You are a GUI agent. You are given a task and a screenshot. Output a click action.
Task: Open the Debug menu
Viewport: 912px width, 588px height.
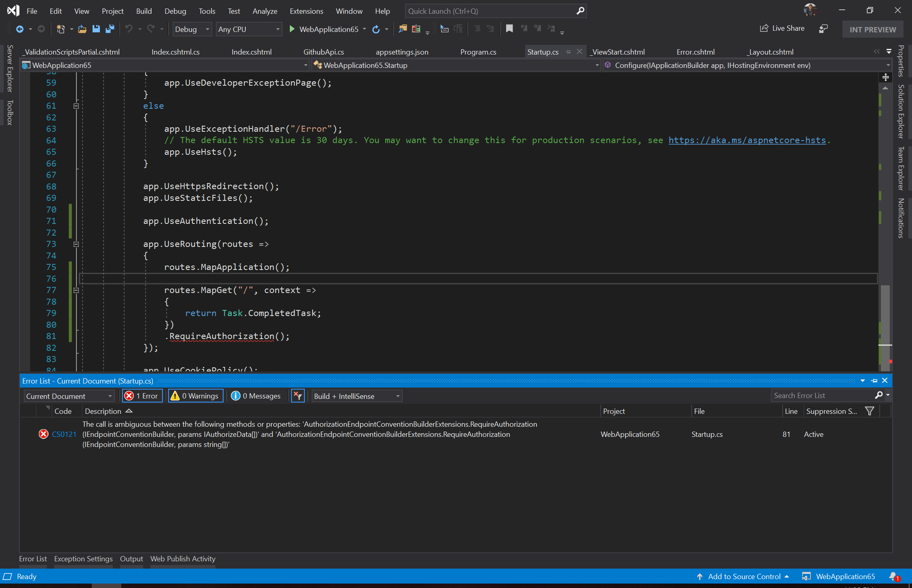[x=175, y=11]
